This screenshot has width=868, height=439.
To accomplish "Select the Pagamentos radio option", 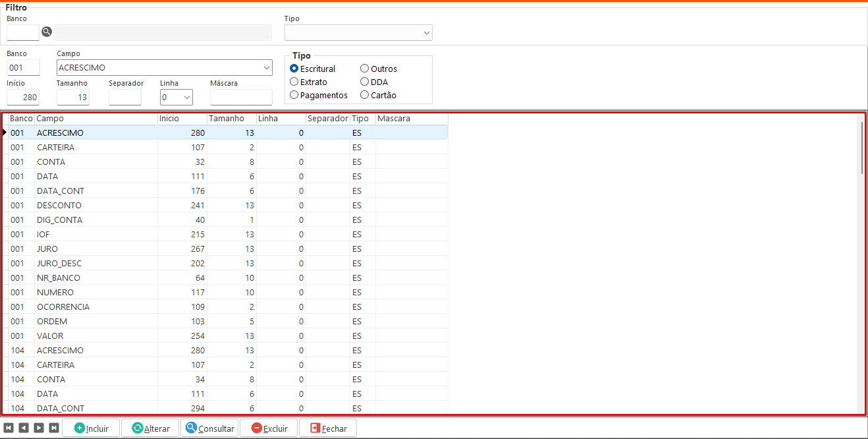I will point(294,95).
